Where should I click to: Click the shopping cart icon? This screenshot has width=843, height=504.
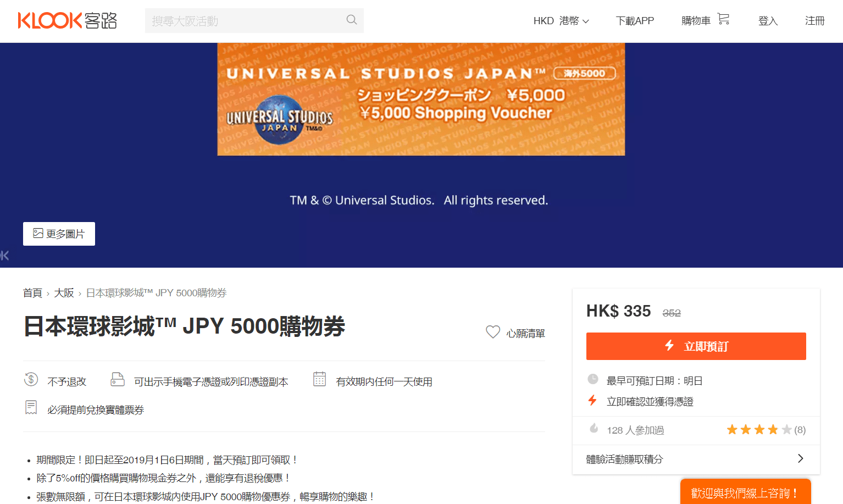(x=724, y=19)
